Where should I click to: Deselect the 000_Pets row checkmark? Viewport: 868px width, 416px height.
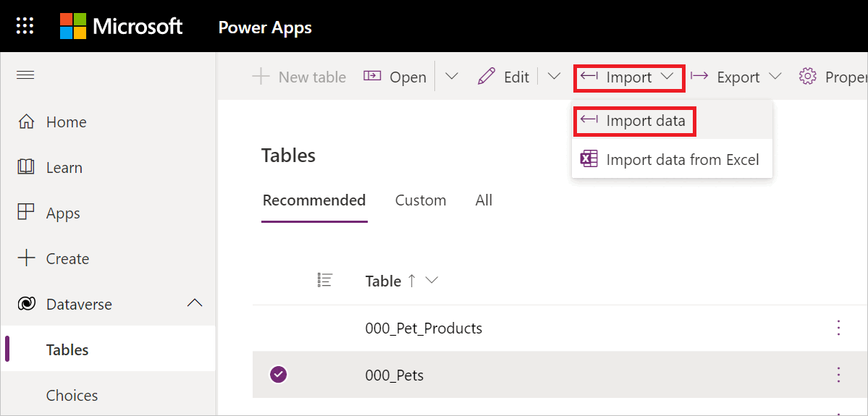click(279, 375)
